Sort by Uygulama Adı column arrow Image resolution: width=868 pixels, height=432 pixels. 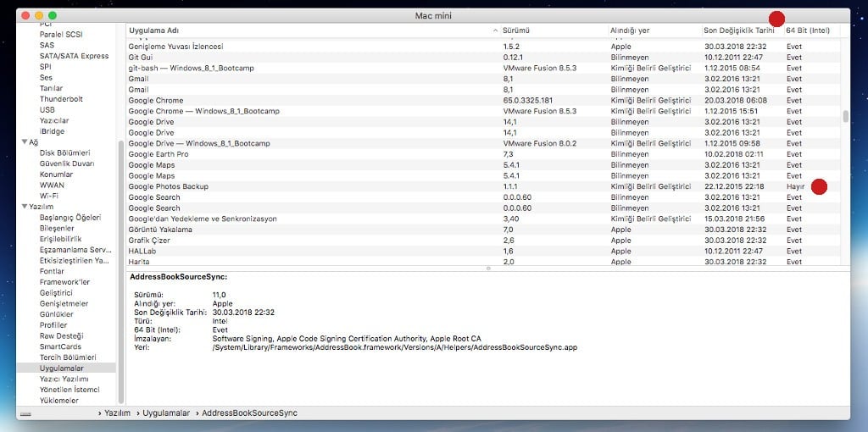click(495, 30)
